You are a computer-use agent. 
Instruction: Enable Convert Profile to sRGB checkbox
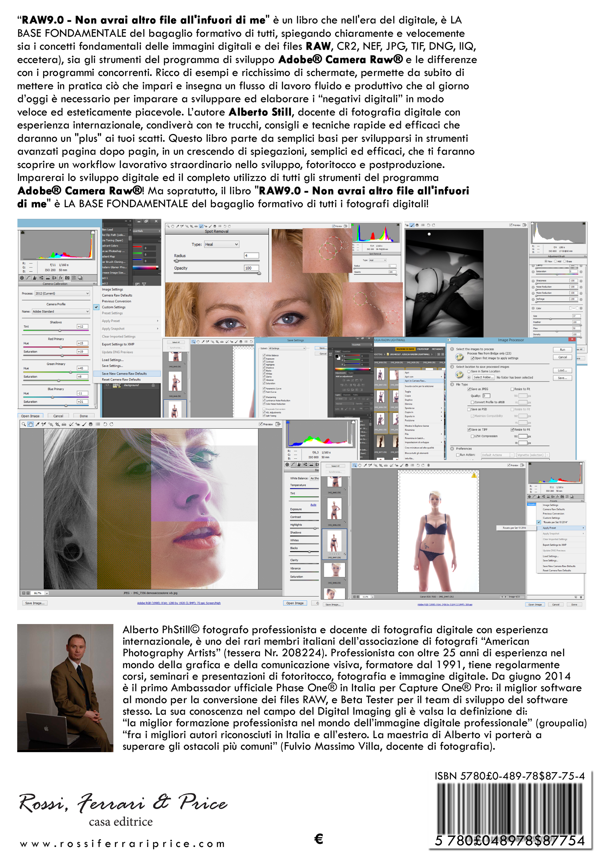472,402
